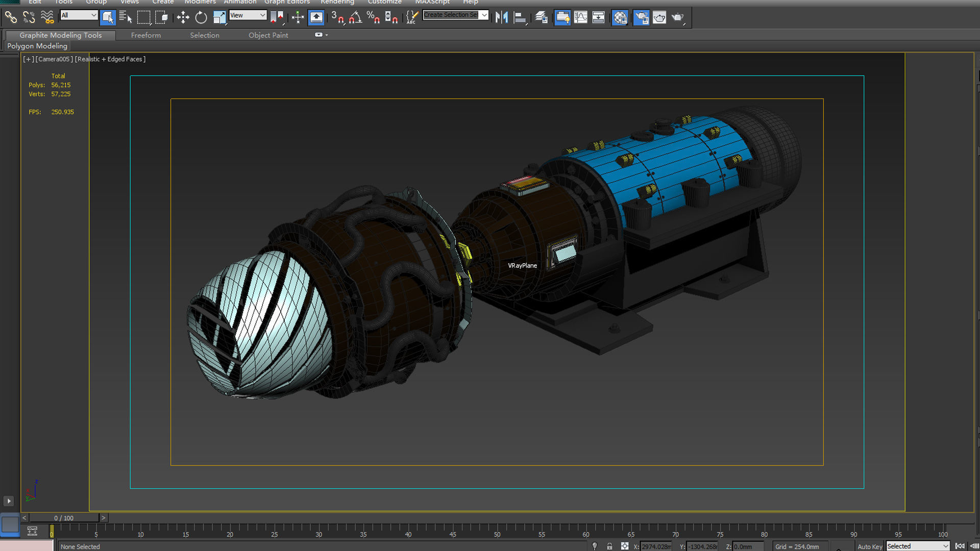This screenshot has height=551, width=980.
Task: Click the 0 / 100 time slider
Action: tap(64, 518)
